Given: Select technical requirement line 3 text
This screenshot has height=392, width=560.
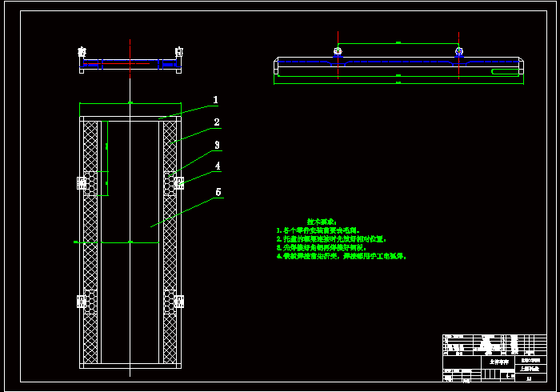Looking at the screenshot, I should (322, 248).
